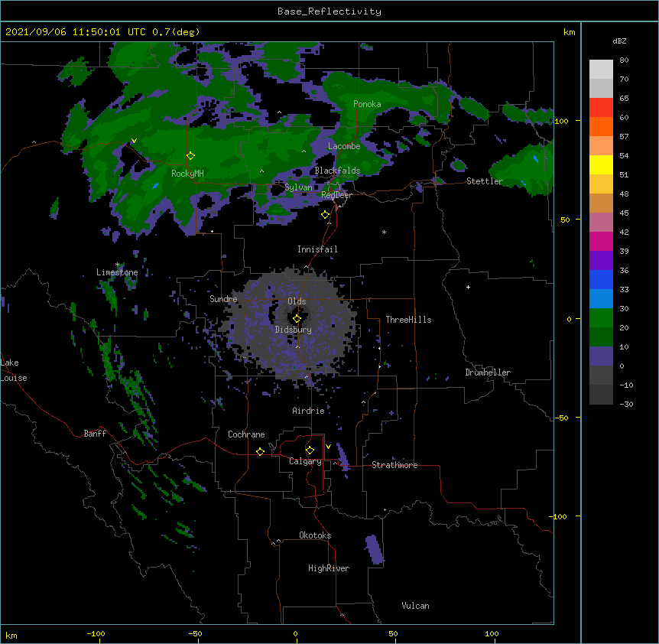
Task: Click the yellow diamond marker just south of RedDeer
Action: tap(326, 215)
